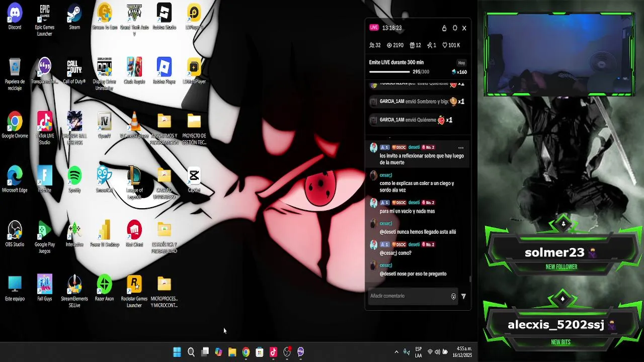644x362 pixels.
Task: Toggle the lock icon in LIVE panel
Action: click(x=444, y=28)
